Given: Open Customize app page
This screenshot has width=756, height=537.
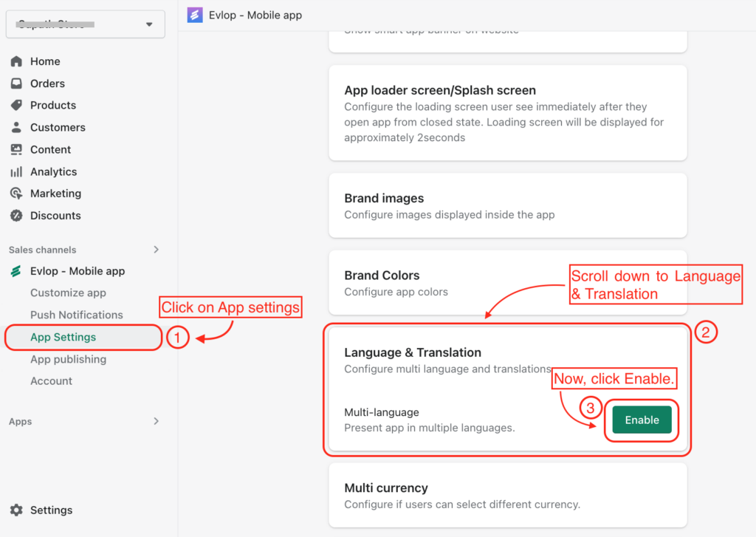Looking at the screenshot, I should (68, 293).
